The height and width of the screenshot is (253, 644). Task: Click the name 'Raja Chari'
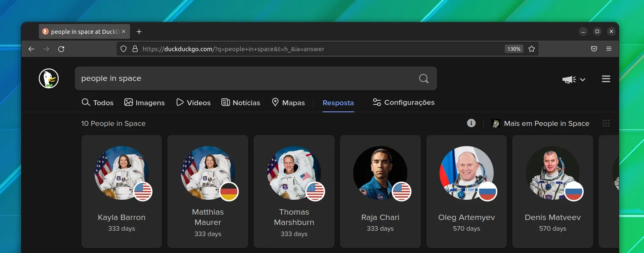pyautogui.click(x=380, y=217)
